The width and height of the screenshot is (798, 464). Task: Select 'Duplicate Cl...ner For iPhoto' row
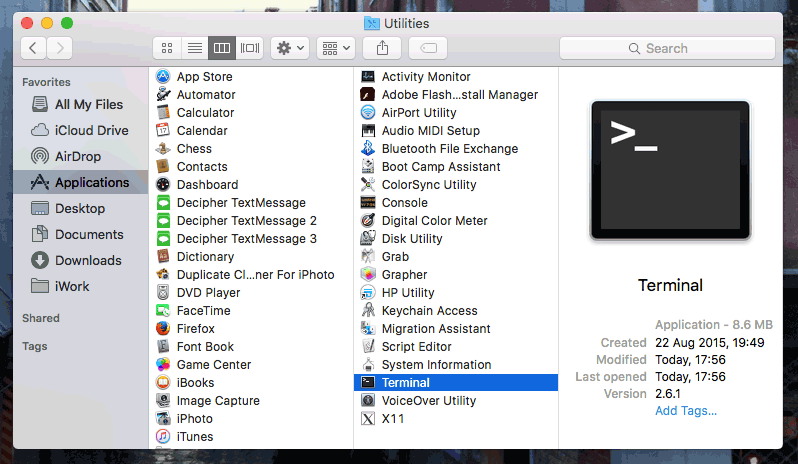[251, 275]
